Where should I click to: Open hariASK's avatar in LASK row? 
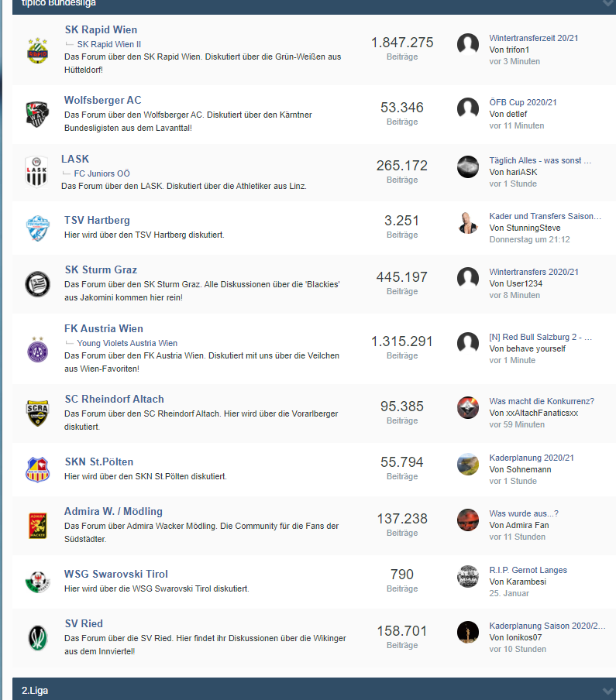468,166
